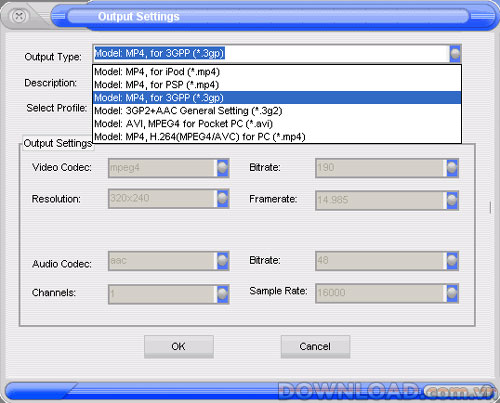Open the Output Type dropdown arrow
Screen dimensions: 500x403
pyautogui.click(x=455, y=53)
